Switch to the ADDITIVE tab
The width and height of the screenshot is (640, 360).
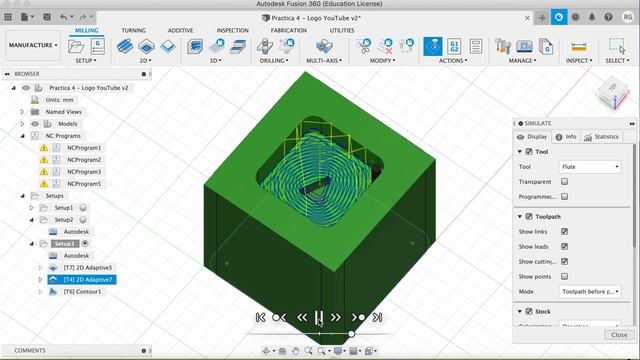pyautogui.click(x=180, y=30)
